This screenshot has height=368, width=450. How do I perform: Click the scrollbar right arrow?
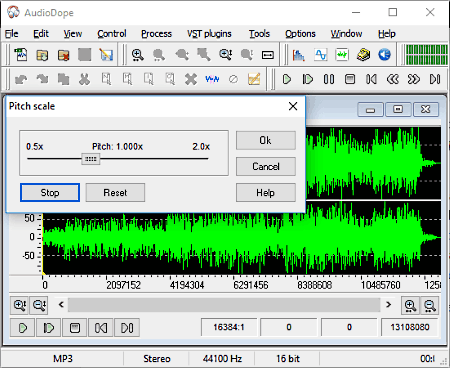point(388,305)
